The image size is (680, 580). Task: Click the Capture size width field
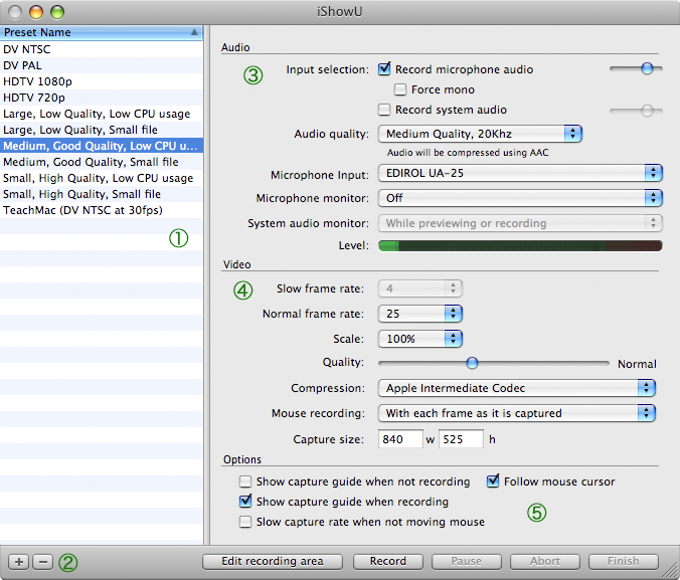pos(400,439)
